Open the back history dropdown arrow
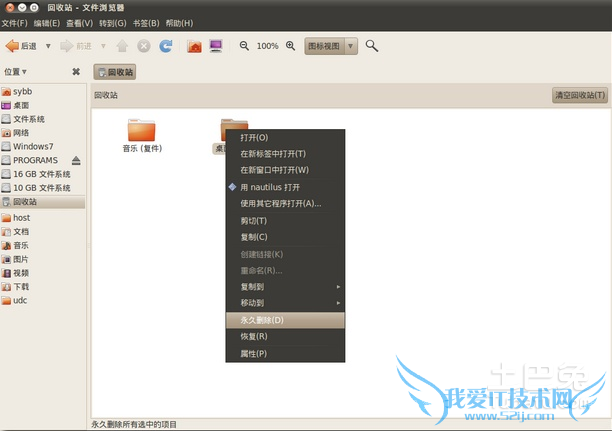This screenshot has width=612, height=431. point(48,46)
